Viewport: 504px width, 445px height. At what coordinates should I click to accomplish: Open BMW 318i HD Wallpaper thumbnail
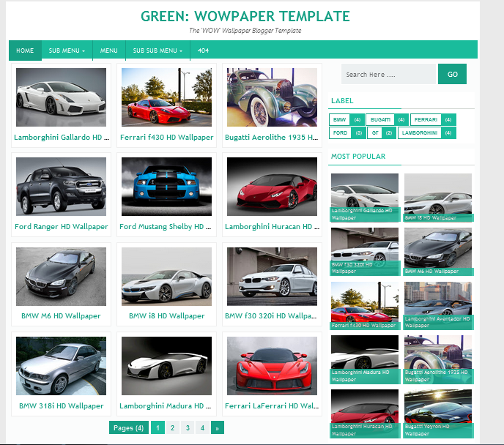pos(61,366)
